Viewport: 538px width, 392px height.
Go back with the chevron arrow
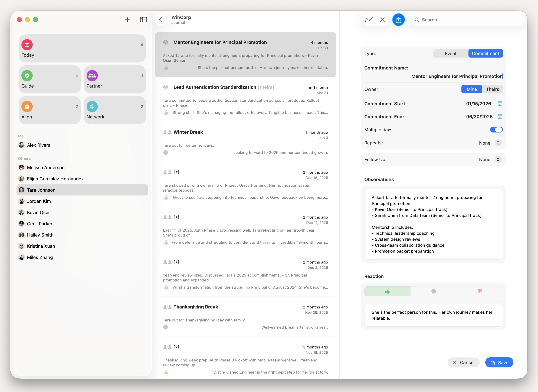point(161,20)
